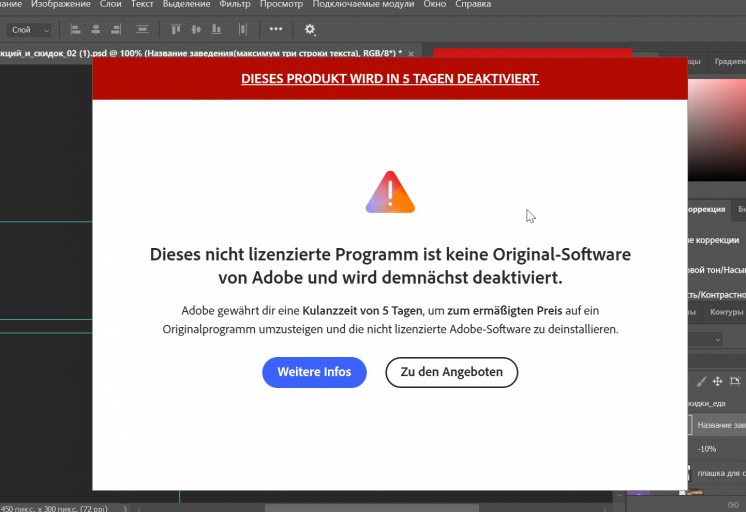
Task: Select the artboard nesting lock icon
Action: pyautogui.click(x=735, y=381)
